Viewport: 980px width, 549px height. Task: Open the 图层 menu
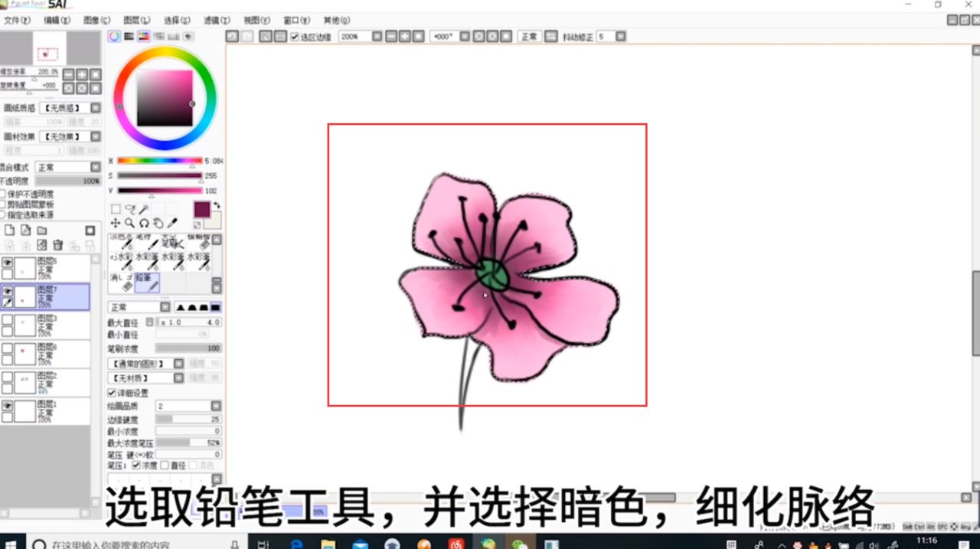coord(136,20)
